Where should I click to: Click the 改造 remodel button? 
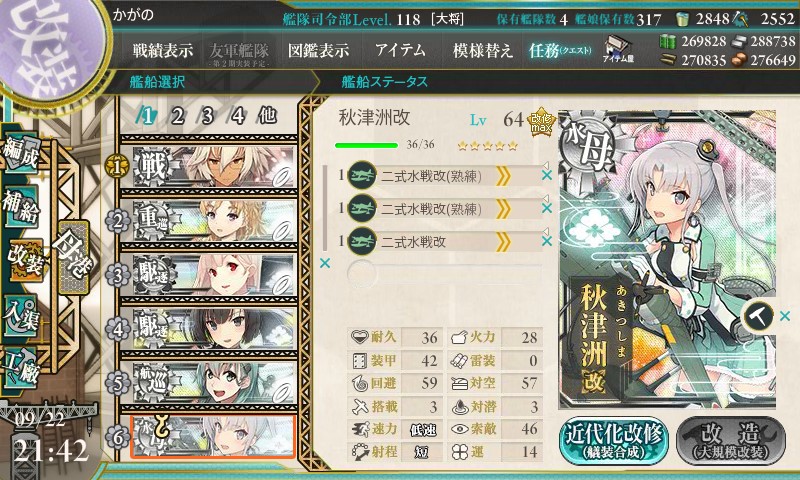pos(731,441)
